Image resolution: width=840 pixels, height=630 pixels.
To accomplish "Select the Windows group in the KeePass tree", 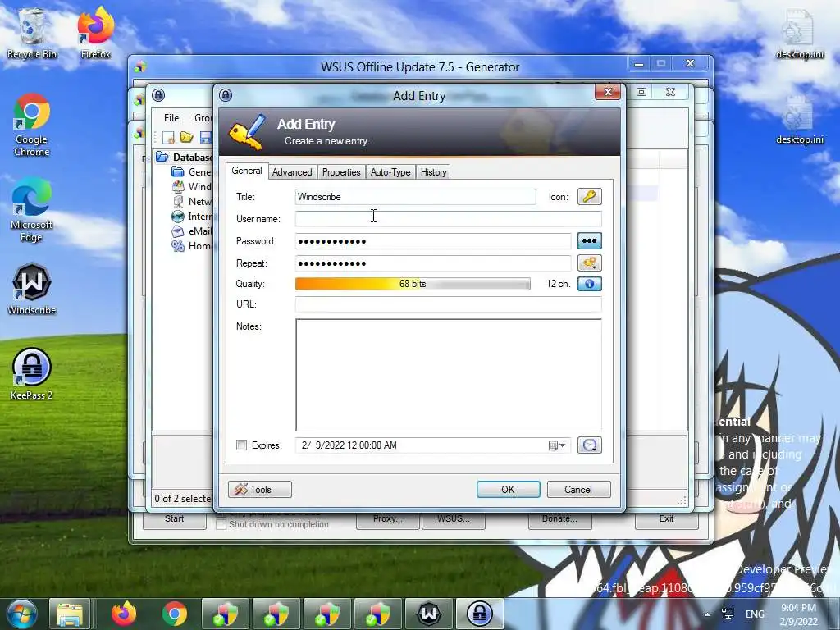I will [192, 186].
